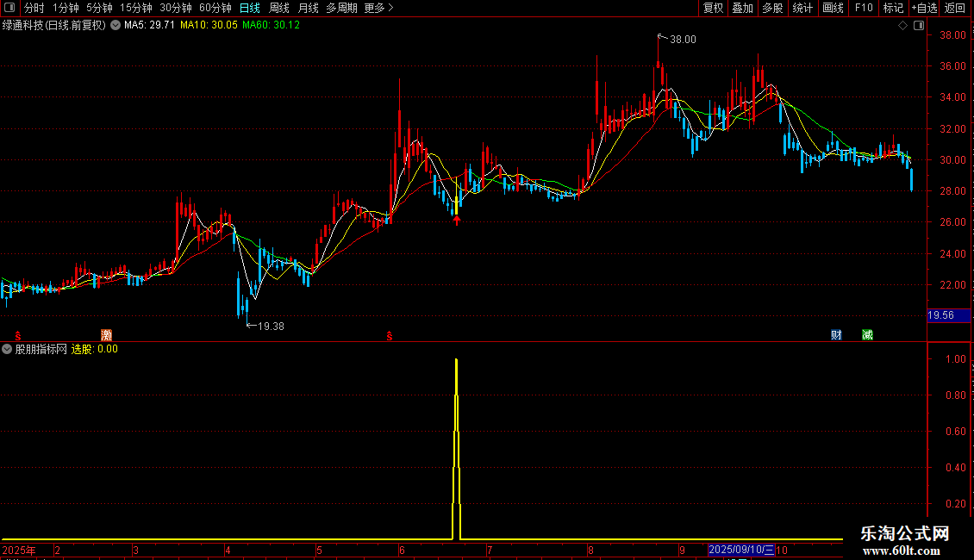Click the 选股: 0.00 value

pos(95,350)
